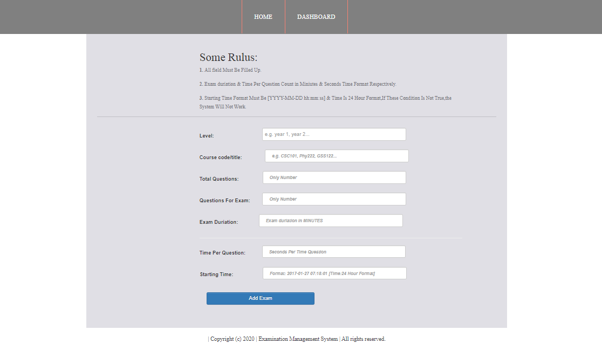Click the "Total Questions:" label
Viewport: 602px width, 364px height.
point(219,179)
